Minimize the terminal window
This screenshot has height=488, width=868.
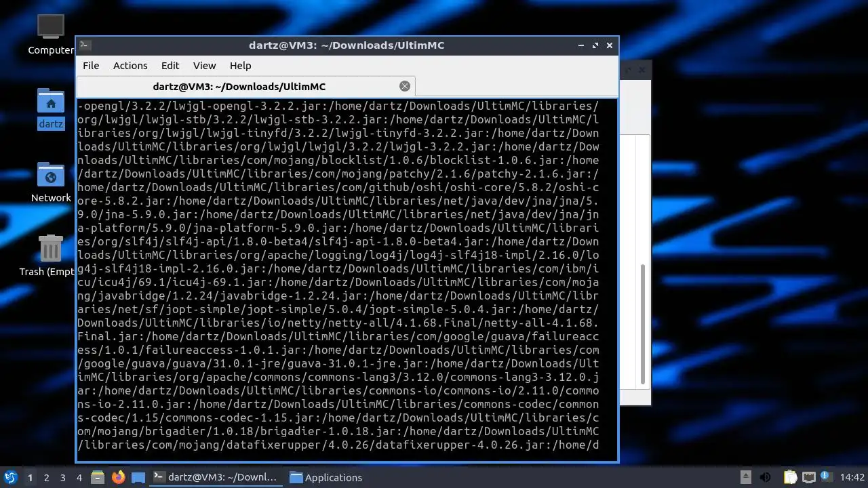581,45
